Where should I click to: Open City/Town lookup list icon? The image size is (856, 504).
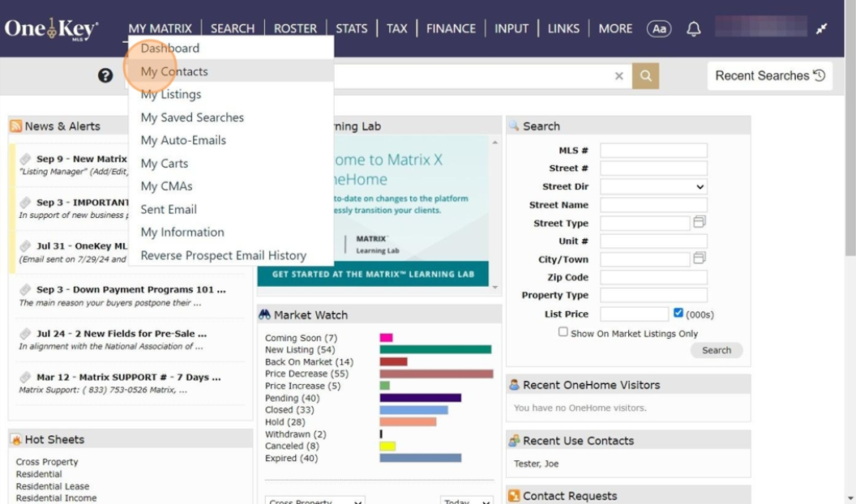coord(700,258)
